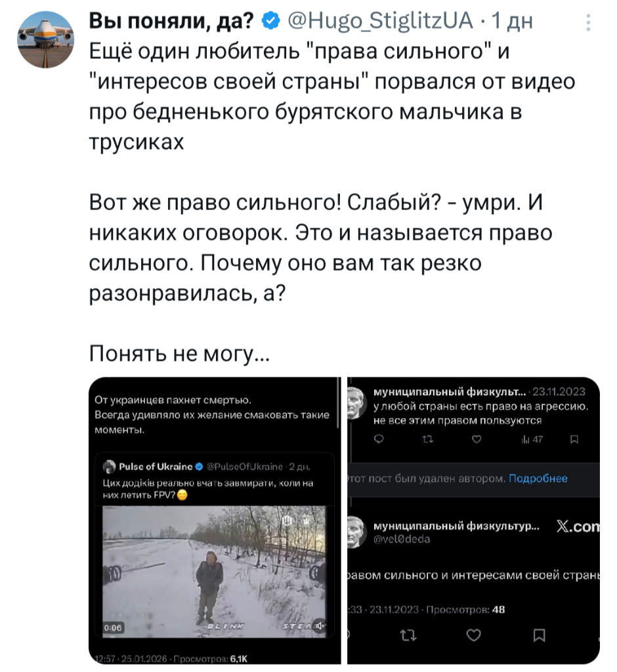Image resolution: width=617 pixels, height=672 pixels.
Task: Open the three-dot more options menu
Action: point(587,25)
